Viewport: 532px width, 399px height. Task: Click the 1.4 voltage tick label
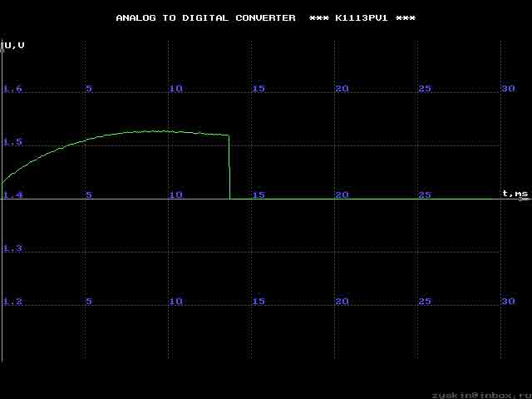click(x=12, y=195)
